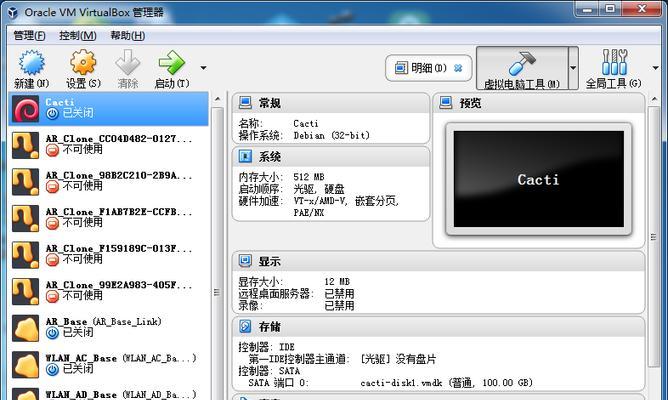Open Settings (设置) gear icon

coord(83,63)
